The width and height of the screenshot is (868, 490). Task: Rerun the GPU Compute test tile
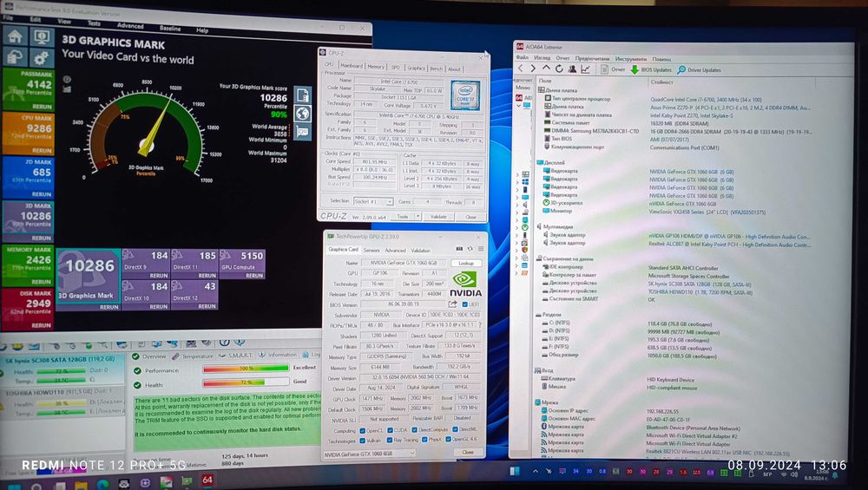[254, 275]
